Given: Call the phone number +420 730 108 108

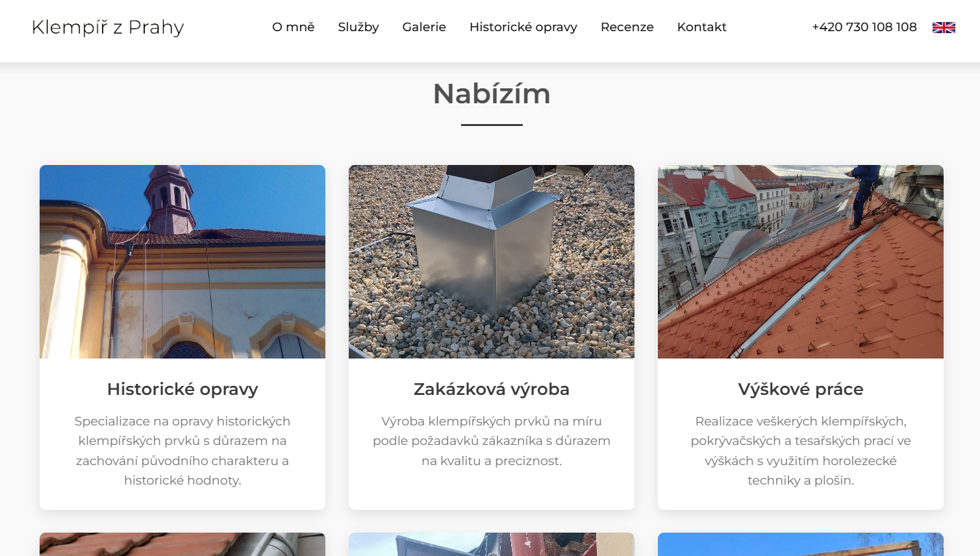Looking at the screenshot, I should pos(864,27).
